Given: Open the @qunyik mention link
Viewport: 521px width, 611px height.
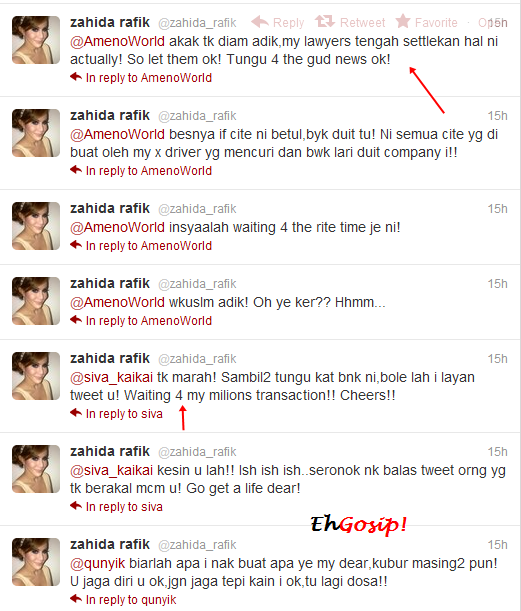Looking at the screenshot, I should [x=97, y=563].
